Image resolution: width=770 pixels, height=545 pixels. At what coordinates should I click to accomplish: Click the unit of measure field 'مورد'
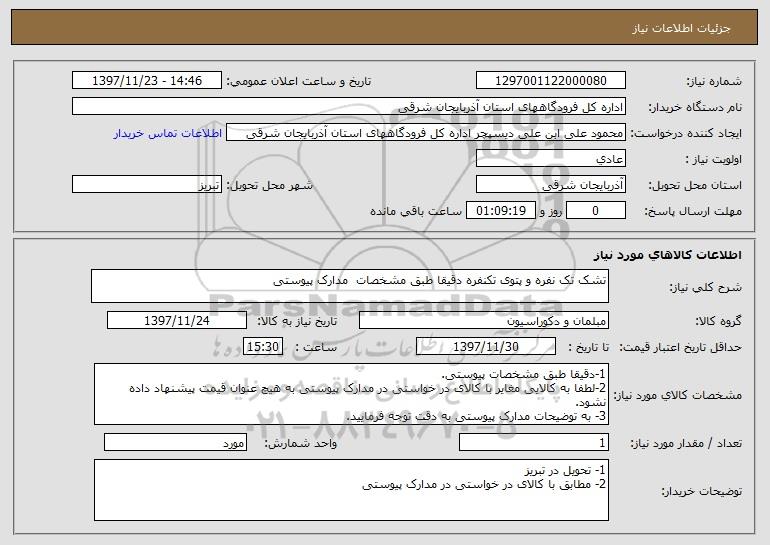pyautogui.click(x=175, y=442)
